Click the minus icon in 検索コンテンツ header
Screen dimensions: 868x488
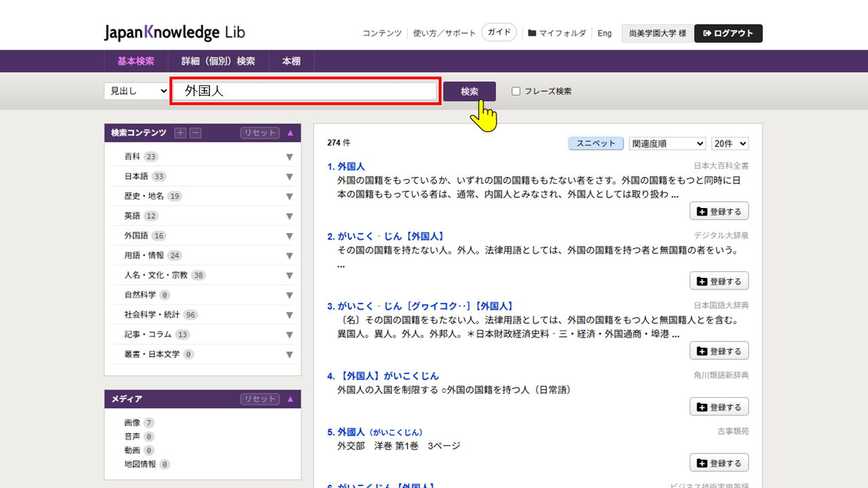coord(195,133)
